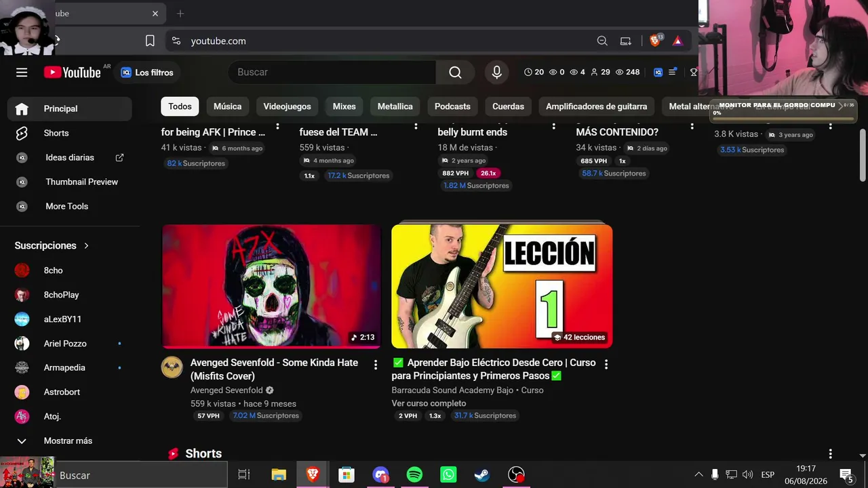Image resolution: width=868 pixels, height=488 pixels.
Task: Open the Avenged Sevenfold channel avatar
Action: pos(172,367)
